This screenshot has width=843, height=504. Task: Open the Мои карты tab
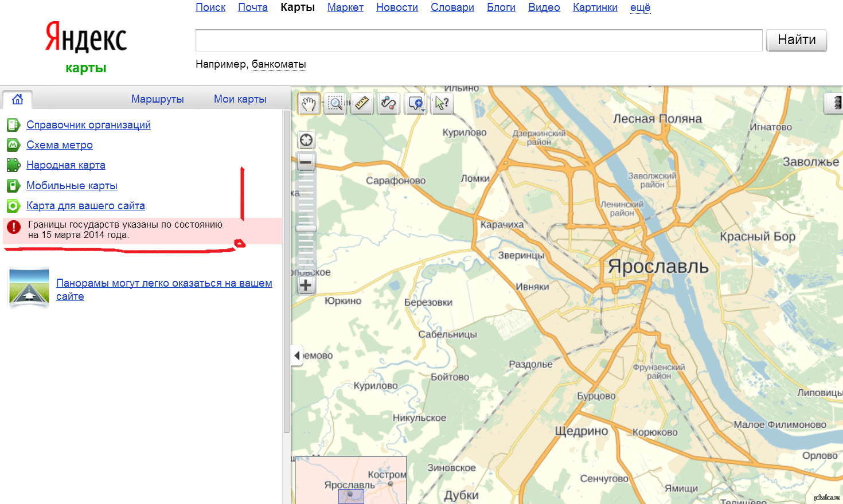pos(240,99)
